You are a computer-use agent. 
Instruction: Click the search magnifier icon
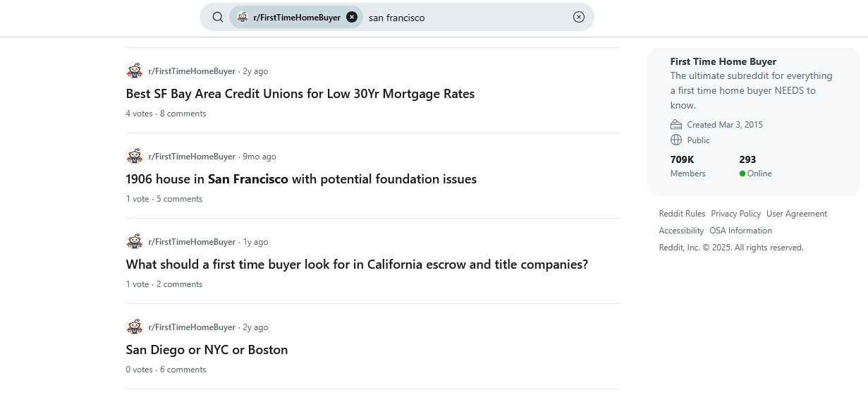point(218,17)
